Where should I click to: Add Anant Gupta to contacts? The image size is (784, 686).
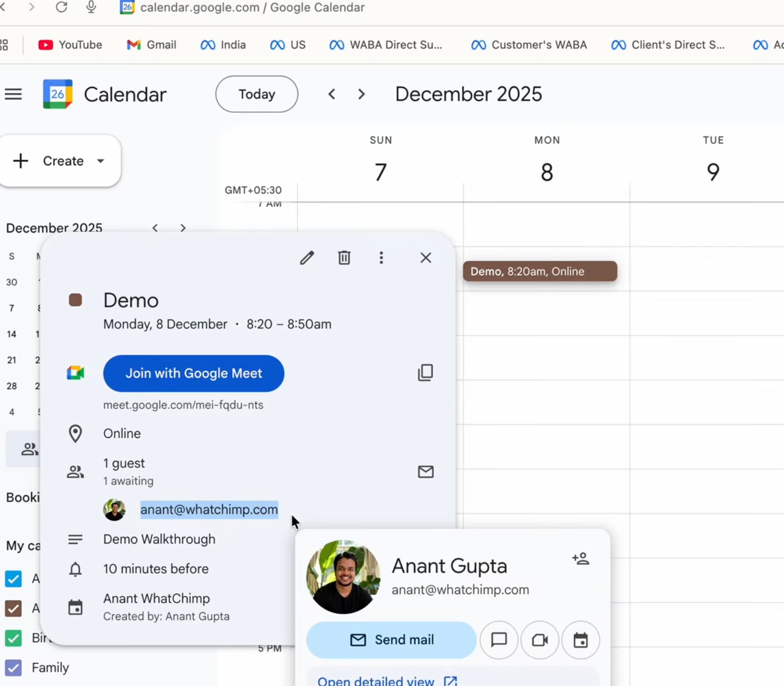pos(581,558)
